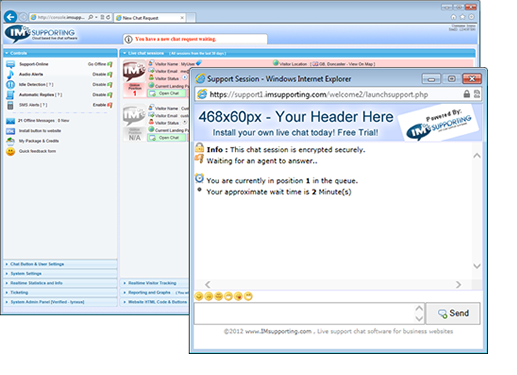The height and width of the screenshot is (375, 517).
Task: Close the New Chat Request tab
Action: tap(182, 18)
